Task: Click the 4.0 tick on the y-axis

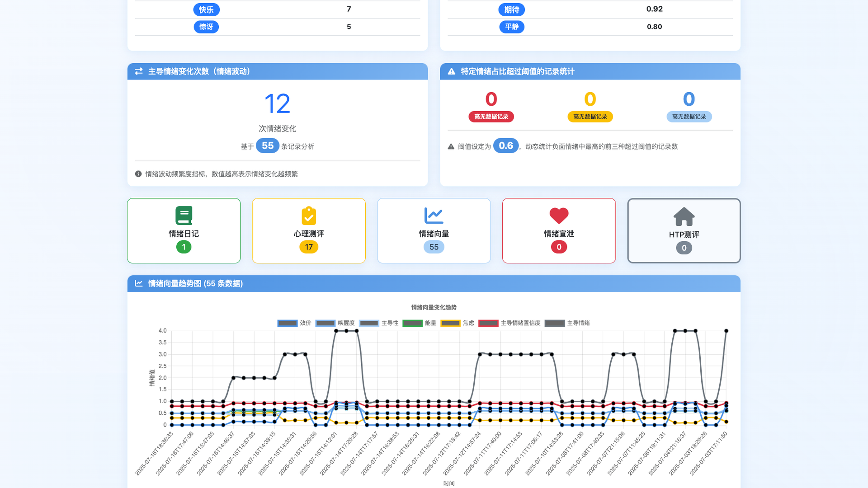Action: click(162, 331)
